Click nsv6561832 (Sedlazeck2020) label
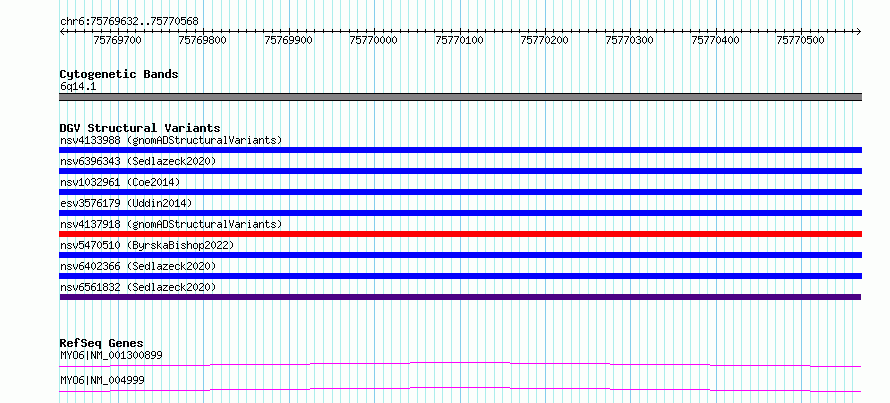Image resolution: width=890 pixels, height=403 pixels. [x=138, y=287]
